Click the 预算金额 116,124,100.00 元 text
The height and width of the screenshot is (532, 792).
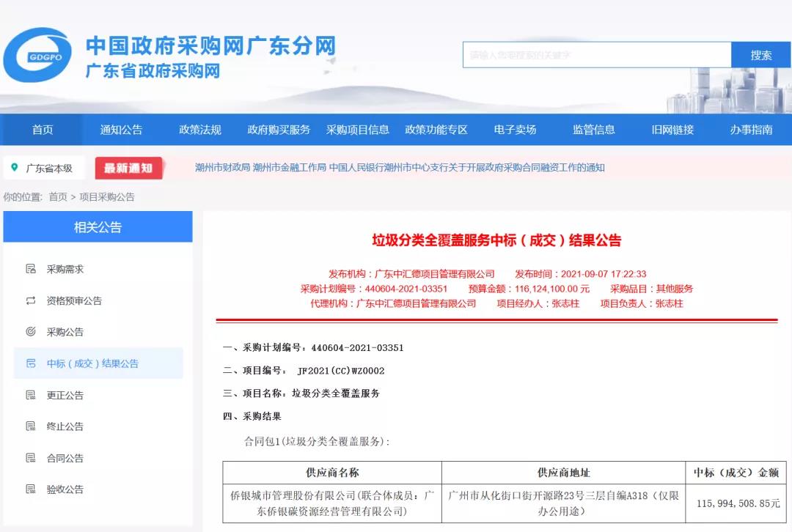pyautogui.click(x=529, y=289)
